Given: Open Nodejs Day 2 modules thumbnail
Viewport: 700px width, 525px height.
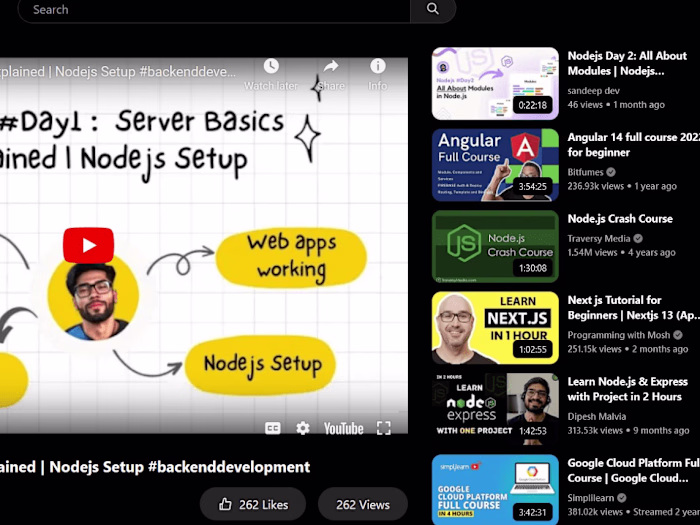Looking at the screenshot, I should (495, 83).
